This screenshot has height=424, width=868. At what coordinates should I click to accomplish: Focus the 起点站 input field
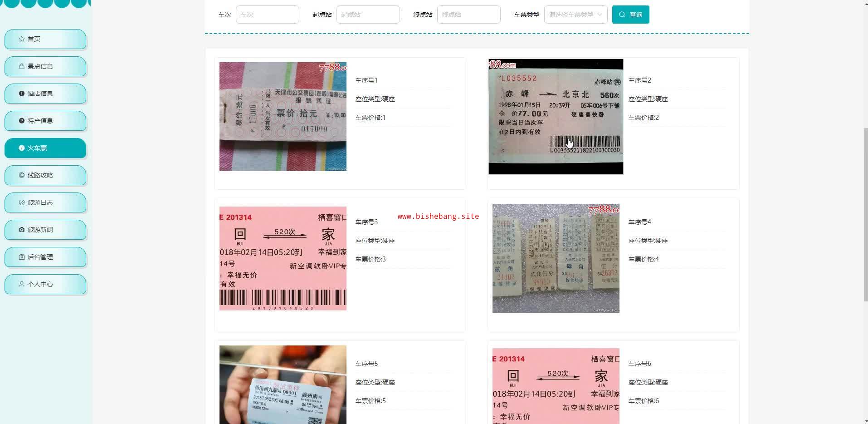click(x=368, y=15)
